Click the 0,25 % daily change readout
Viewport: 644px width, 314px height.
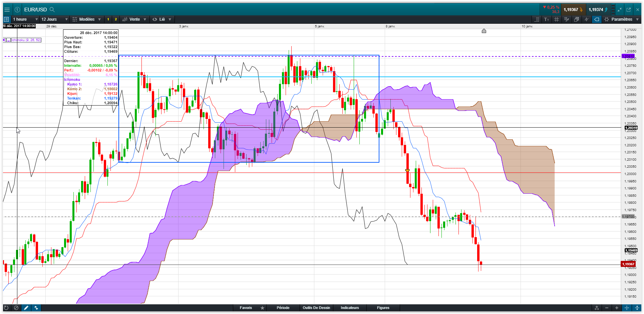[x=551, y=7]
